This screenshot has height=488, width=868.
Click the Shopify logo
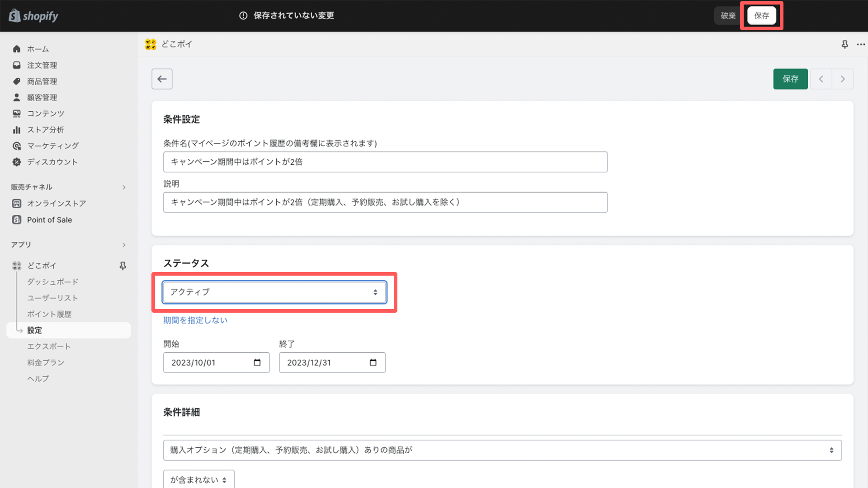pyautogui.click(x=34, y=16)
